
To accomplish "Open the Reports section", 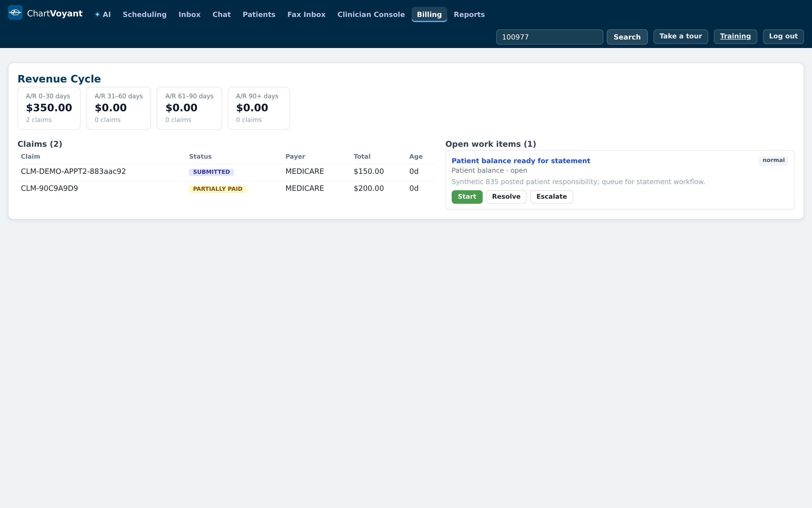I will [x=469, y=14].
